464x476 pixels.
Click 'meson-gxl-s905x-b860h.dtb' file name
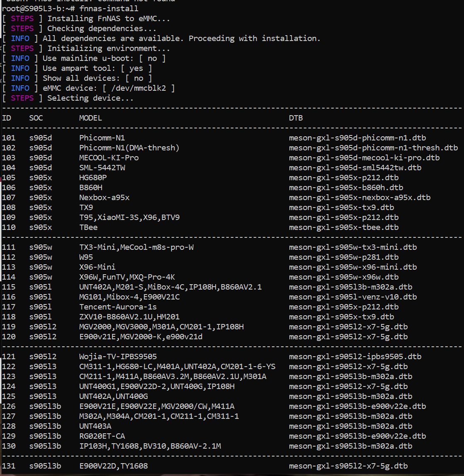[x=346, y=188]
